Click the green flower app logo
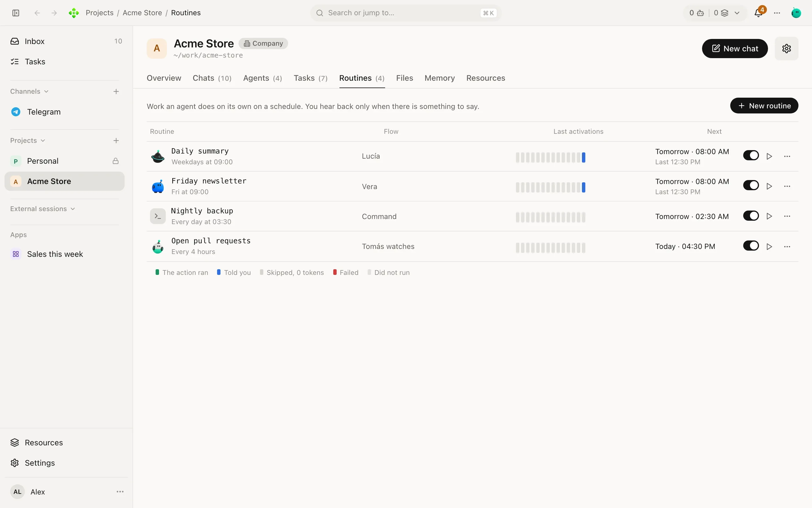This screenshot has width=812, height=508. point(74,13)
